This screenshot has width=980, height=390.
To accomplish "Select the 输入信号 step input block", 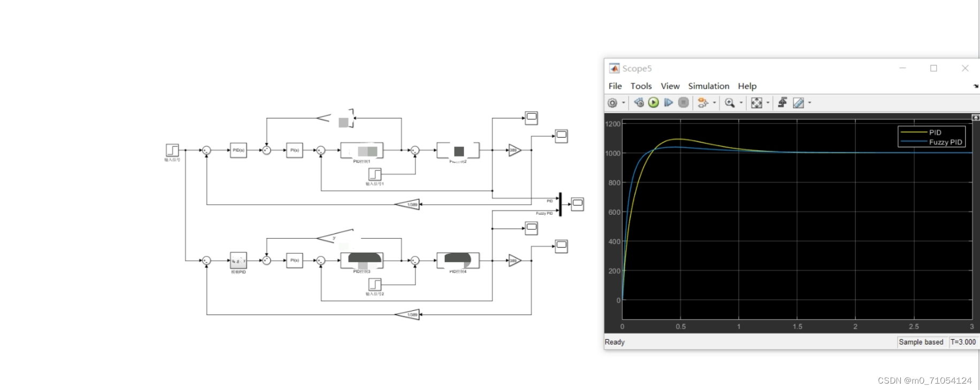I will point(172,150).
